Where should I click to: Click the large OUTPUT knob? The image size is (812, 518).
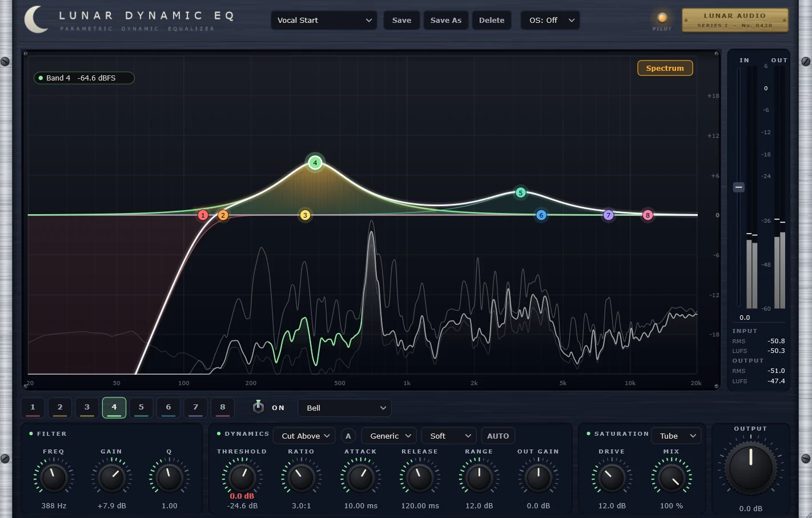click(x=750, y=468)
